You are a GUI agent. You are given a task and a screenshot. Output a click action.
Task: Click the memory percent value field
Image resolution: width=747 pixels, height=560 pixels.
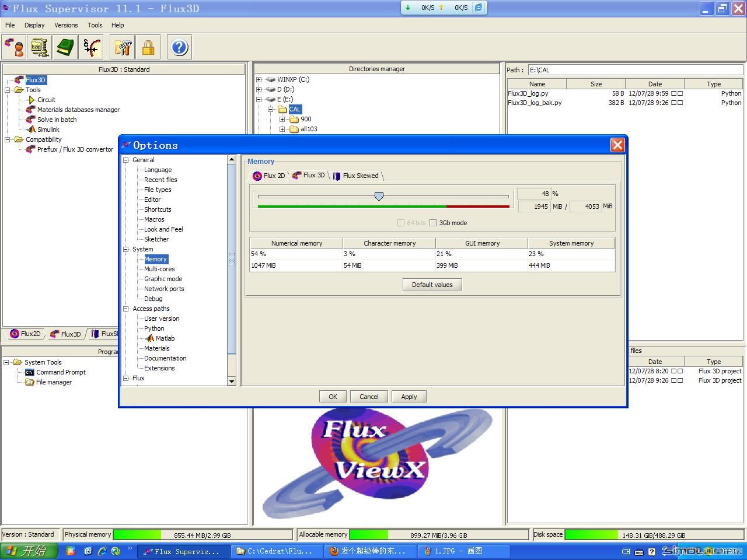pyautogui.click(x=534, y=194)
